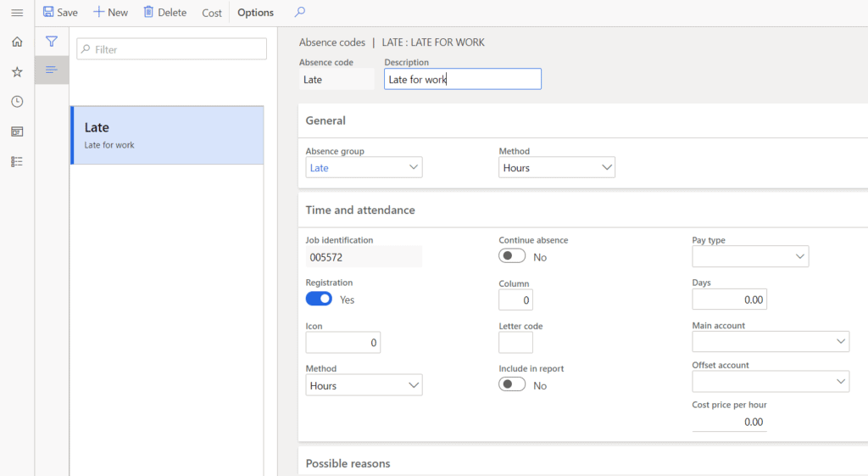Click the Job identification field
Screen dimensions: 868x476
(364, 257)
